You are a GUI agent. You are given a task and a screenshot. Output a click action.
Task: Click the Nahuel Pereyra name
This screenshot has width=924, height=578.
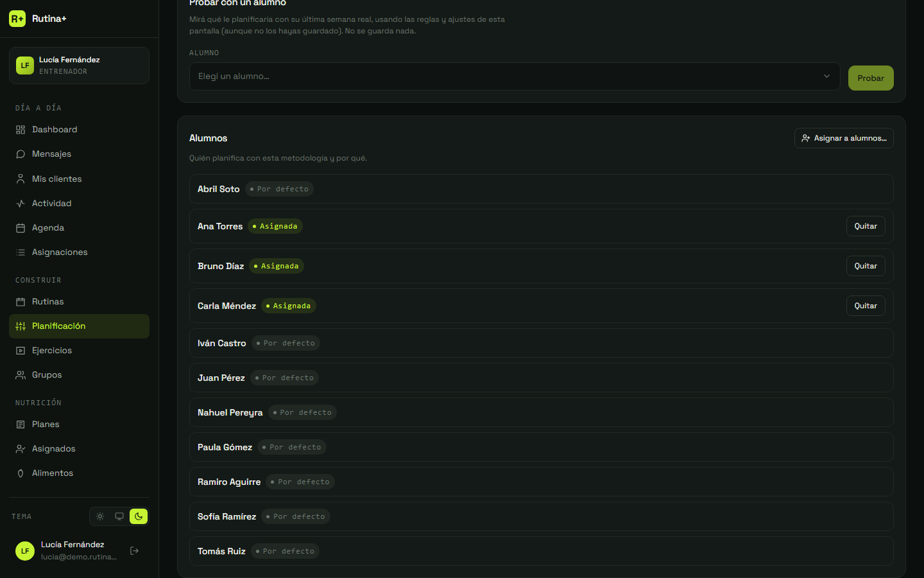tap(230, 412)
